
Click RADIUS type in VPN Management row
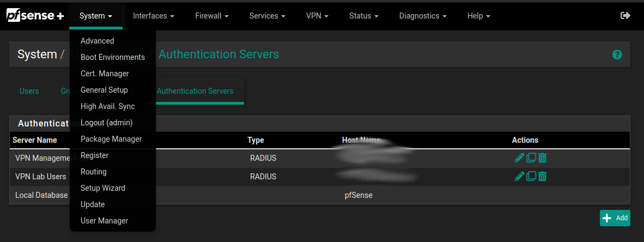(x=263, y=158)
